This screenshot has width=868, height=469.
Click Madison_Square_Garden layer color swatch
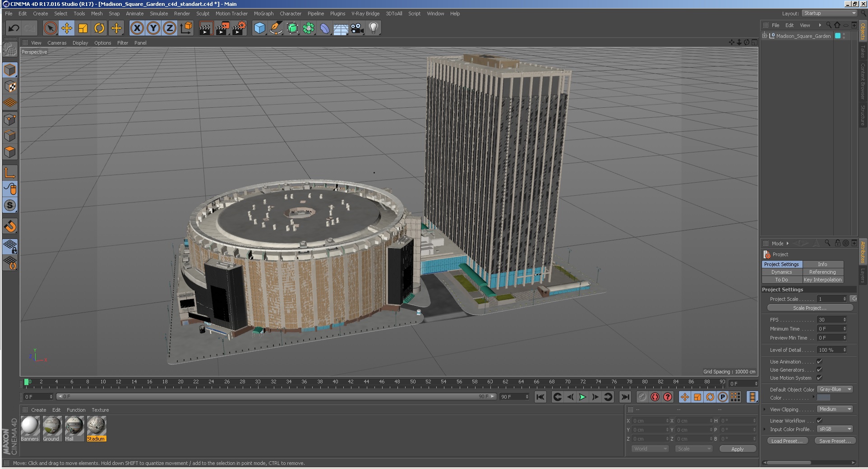838,36
